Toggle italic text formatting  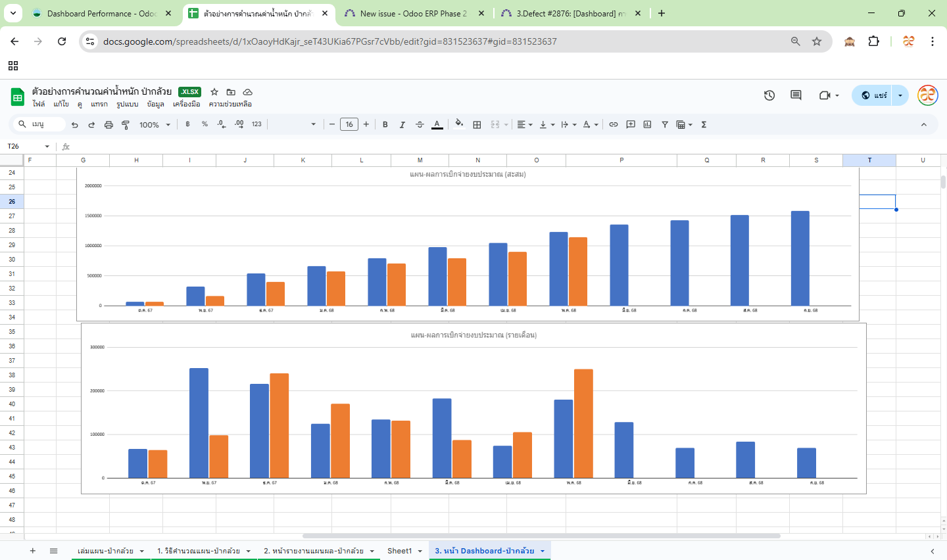pos(402,125)
